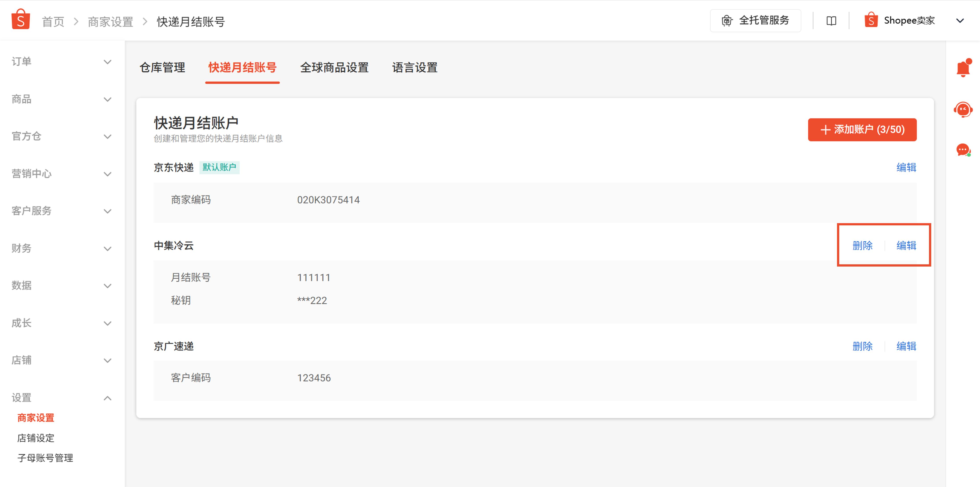Open 子母账号管理 in the sidebar

click(x=45, y=458)
